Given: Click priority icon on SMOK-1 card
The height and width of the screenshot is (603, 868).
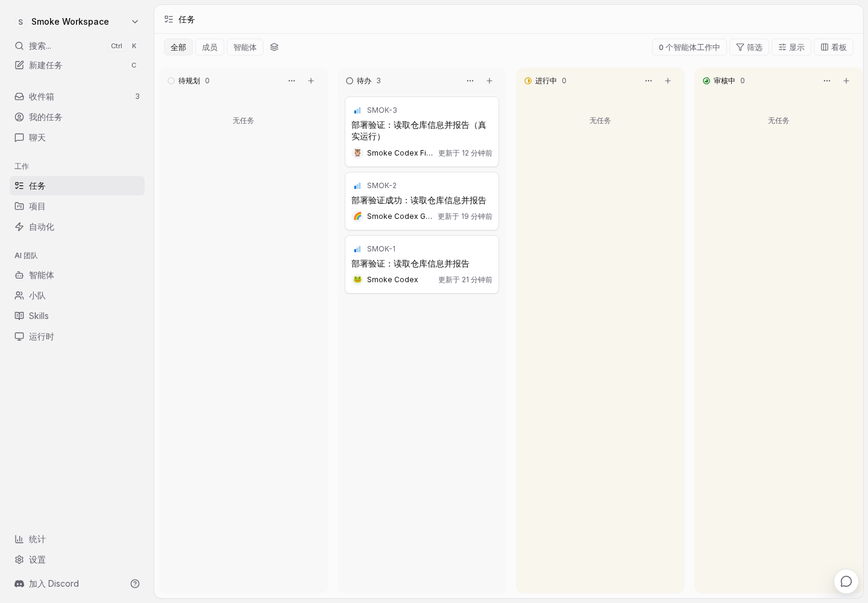Looking at the screenshot, I should (x=357, y=249).
